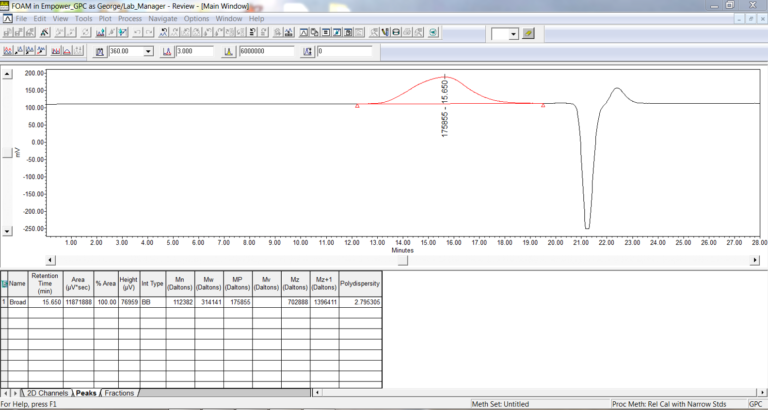Open the File menu
The height and width of the screenshot is (410, 768).
tap(21, 19)
